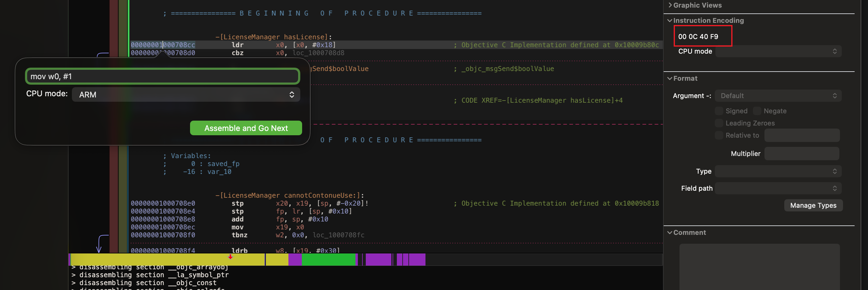This screenshot has height=290, width=868.
Task: Open the Argument format Default dropdown
Action: click(x=778, y=96)
